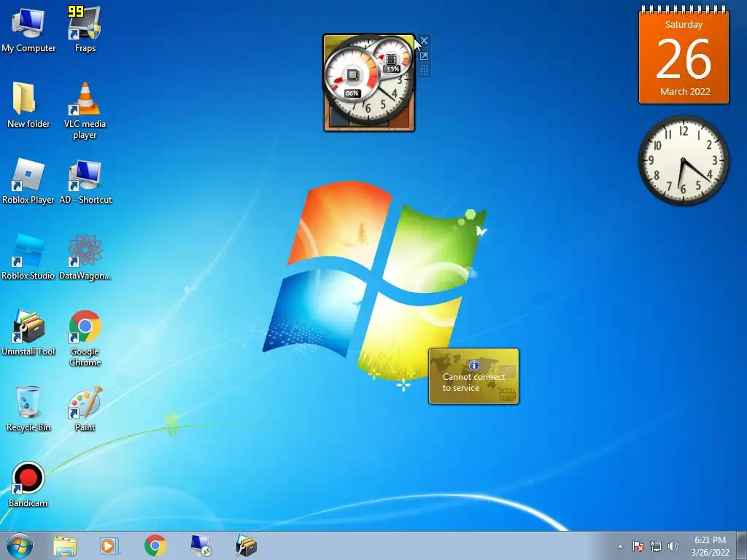The height and width of the screenshot is (560, 747).
Task: Open VLC media player shortcut
Action: (85, 111)
